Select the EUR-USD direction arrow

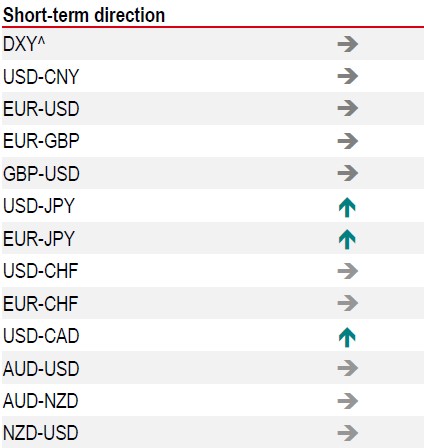click(348, 108)
